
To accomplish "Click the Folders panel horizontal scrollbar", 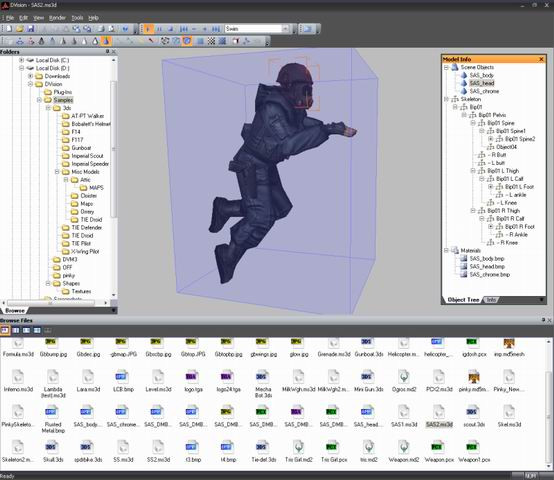I will tap(51, 303).
